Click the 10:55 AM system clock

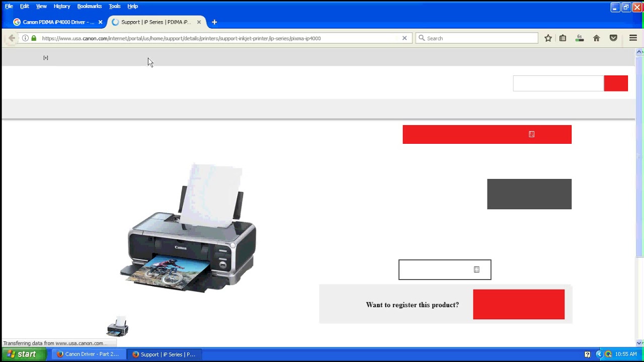coord(626,354)
